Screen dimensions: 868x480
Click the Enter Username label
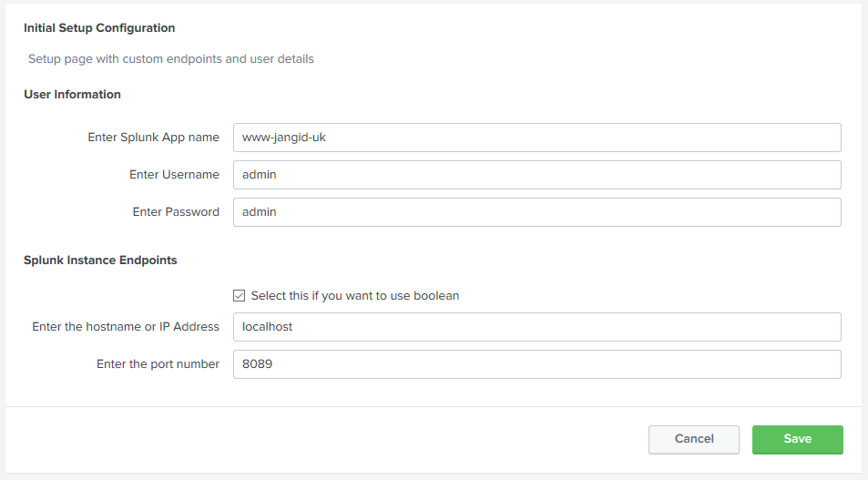tap(174, 175)
